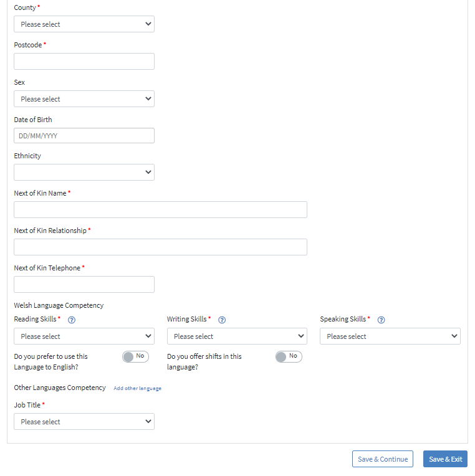
Task: Click help icon beside Writing Skills
Action: (x=222, y=320)
